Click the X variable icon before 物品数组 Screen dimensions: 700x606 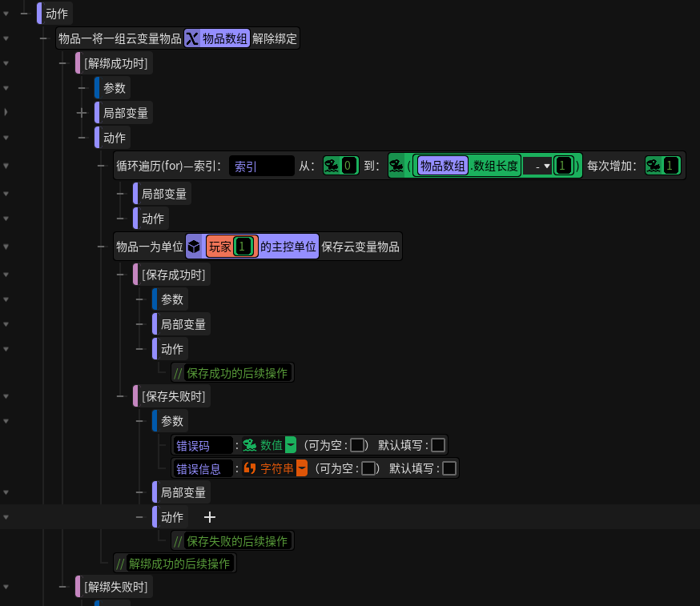coord(192,38)
